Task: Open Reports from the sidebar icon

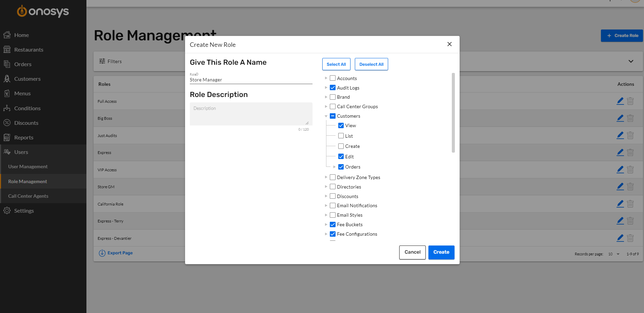Action: click(7, 137)
